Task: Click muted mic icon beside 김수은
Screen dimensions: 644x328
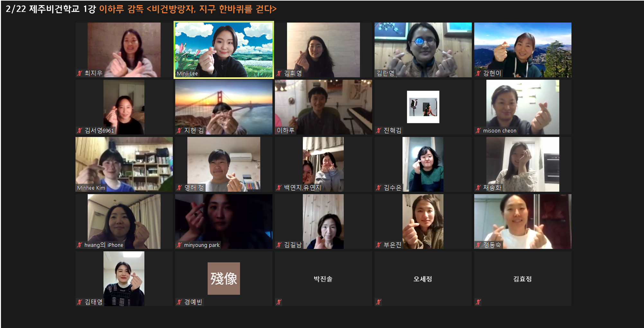Action: pyautogui.click(x=378, y=188)
